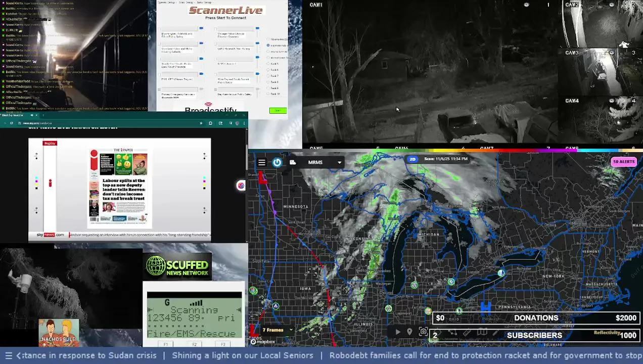
Task: Click the 'Scan: 11/6/25 11:34 PM' timestamp
Action: [x=446, y=159]
